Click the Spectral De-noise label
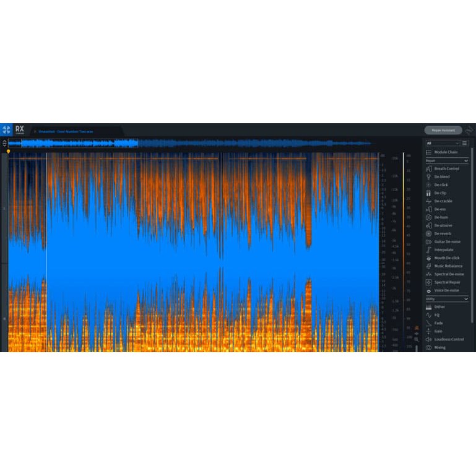The height and width of the screenshot is (476, 476). tap(449, 274)
